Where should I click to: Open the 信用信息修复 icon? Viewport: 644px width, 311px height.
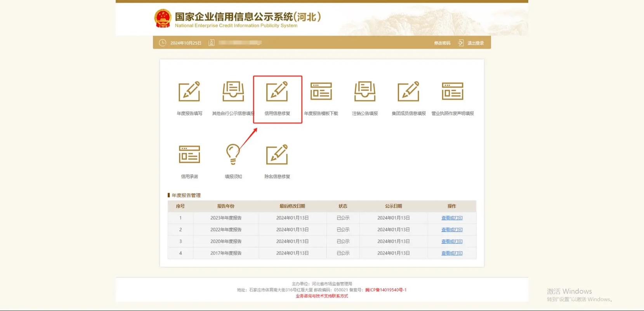point(277,91)
